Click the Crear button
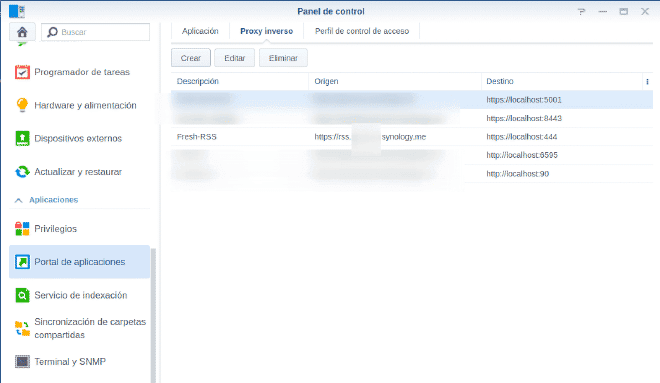Image resolution: width=660 pixels, height=383 pixels. pos(191,58)
